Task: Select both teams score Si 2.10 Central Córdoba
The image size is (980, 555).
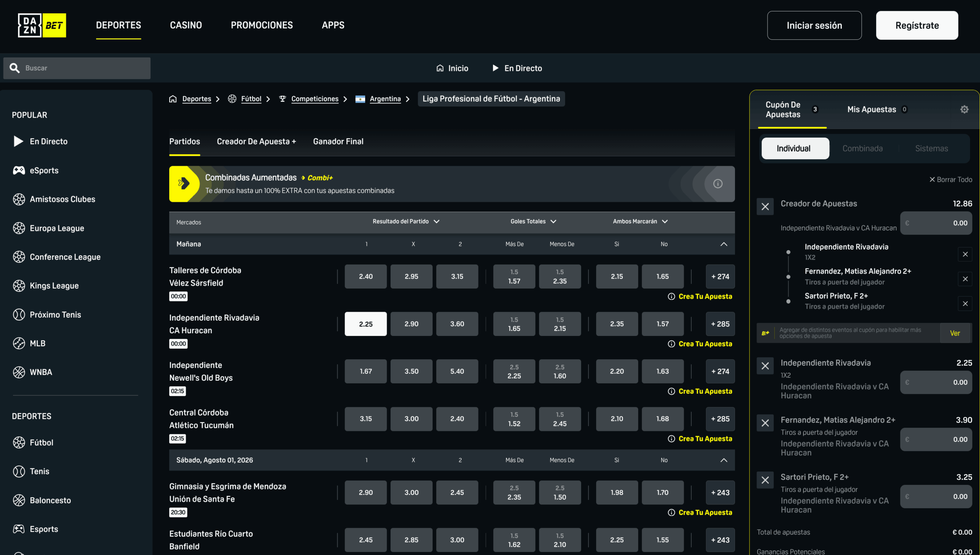Action: 617,419
